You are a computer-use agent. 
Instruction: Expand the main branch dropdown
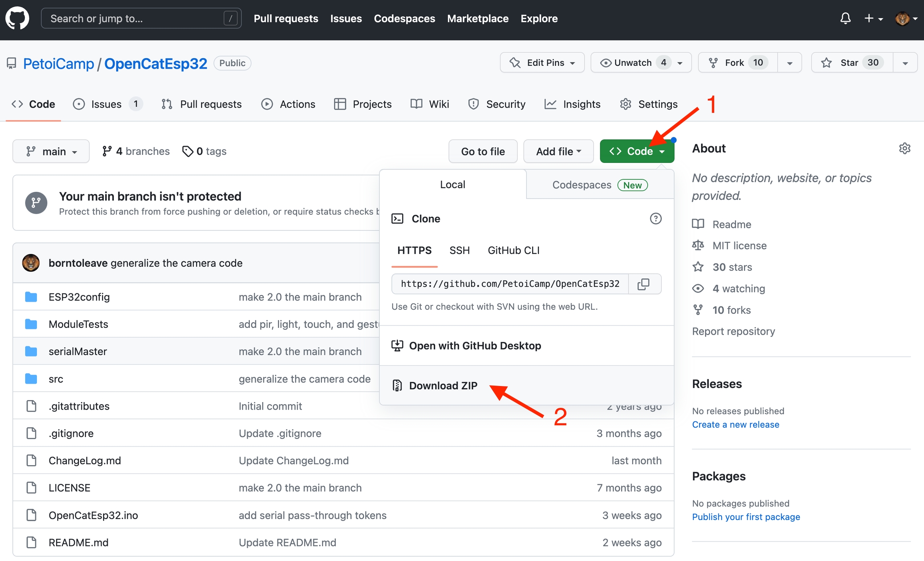coord(51,151)
